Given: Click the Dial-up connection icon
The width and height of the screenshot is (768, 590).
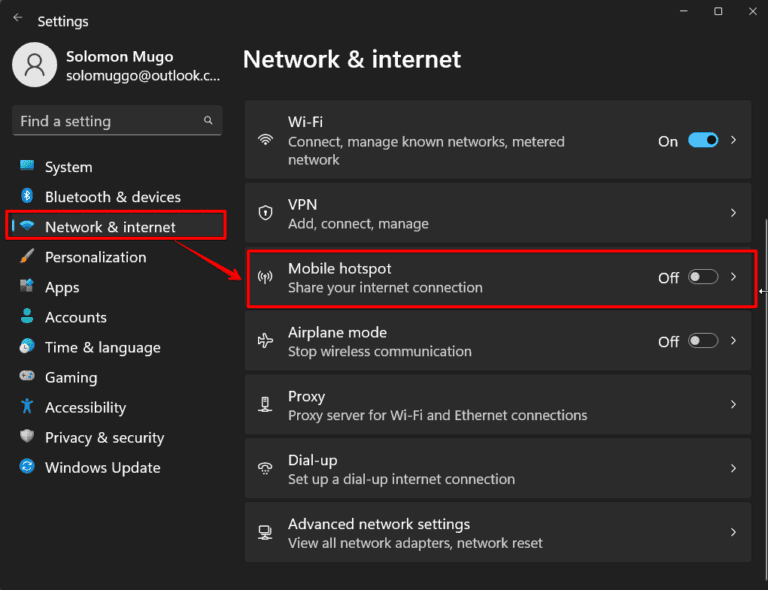Looking at the screenshot, I should coord(265,468).
